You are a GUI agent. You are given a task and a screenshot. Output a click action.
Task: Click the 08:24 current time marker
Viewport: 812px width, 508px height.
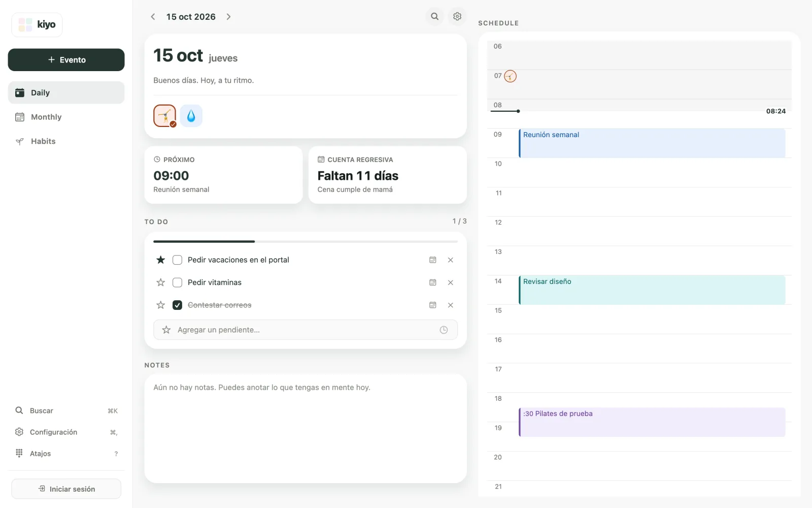click(775, 111)
